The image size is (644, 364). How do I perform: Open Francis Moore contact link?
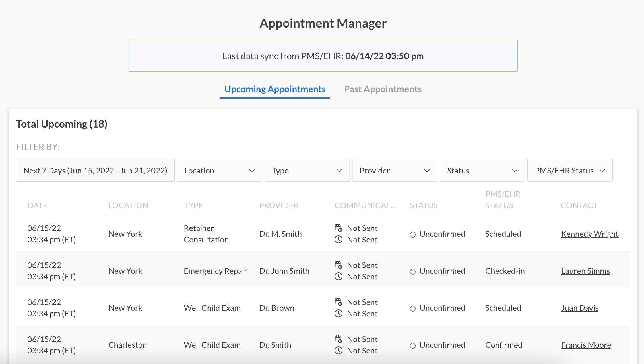586,345
